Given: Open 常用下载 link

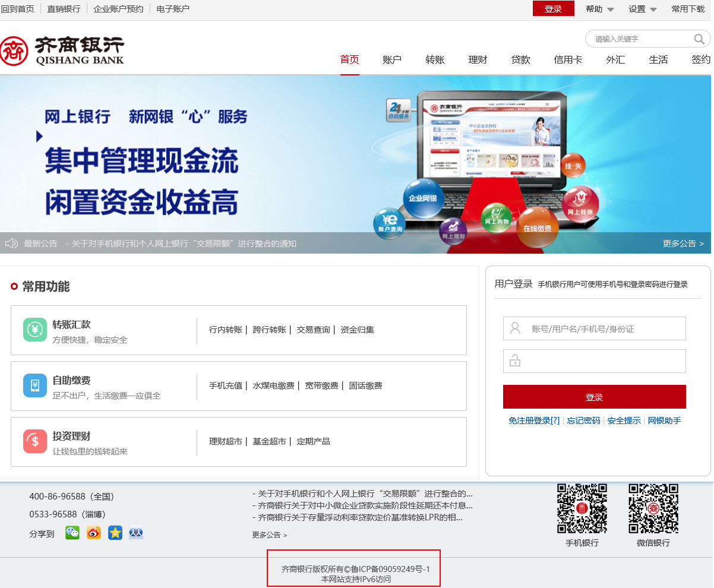Looking at the screenshot, I should (x=688, y=9).
